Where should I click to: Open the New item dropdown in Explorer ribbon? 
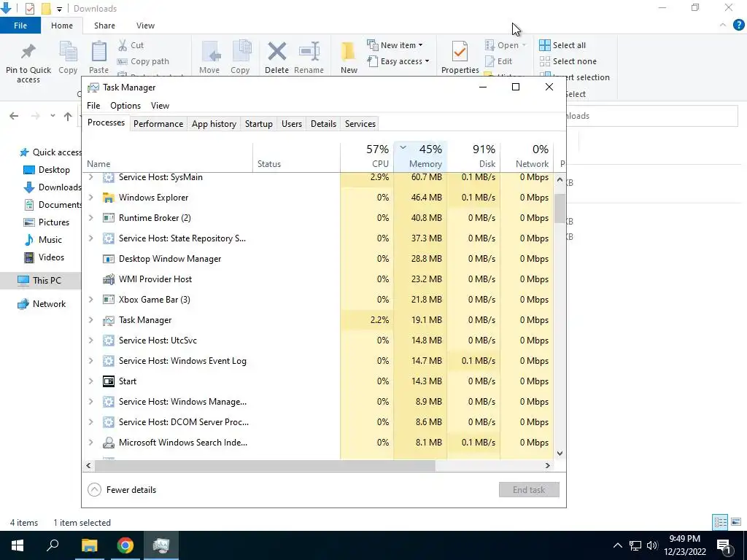point(395,45)
